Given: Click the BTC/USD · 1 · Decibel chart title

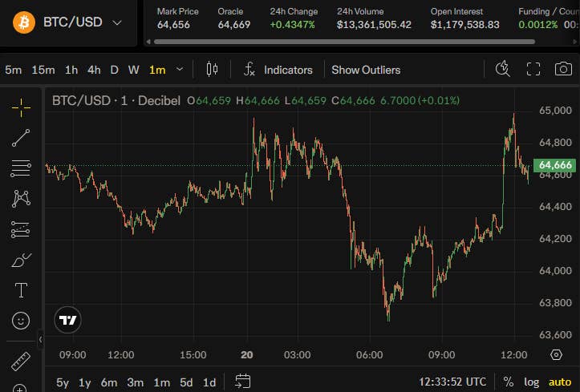Looking at the screenshot, I should (x=116, y=100).
